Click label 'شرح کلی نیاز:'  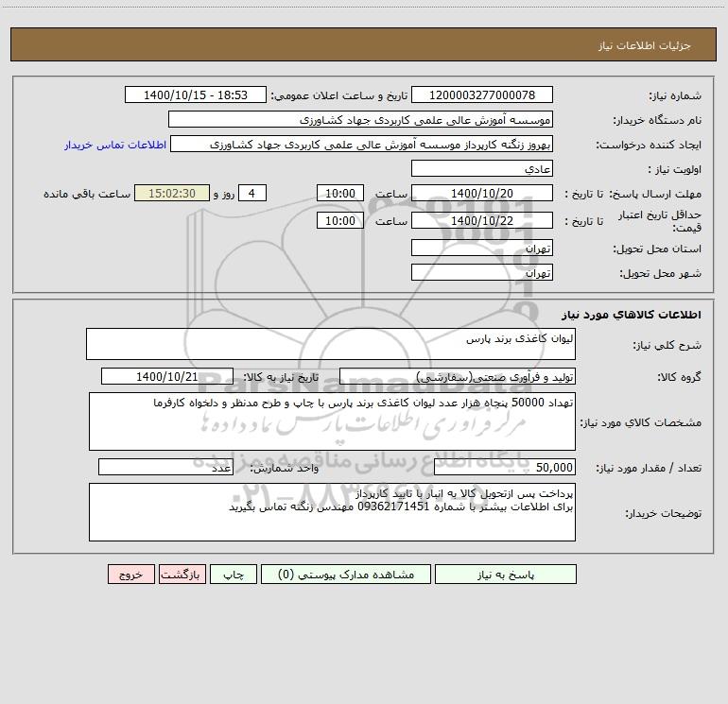[x=667, y=345]
